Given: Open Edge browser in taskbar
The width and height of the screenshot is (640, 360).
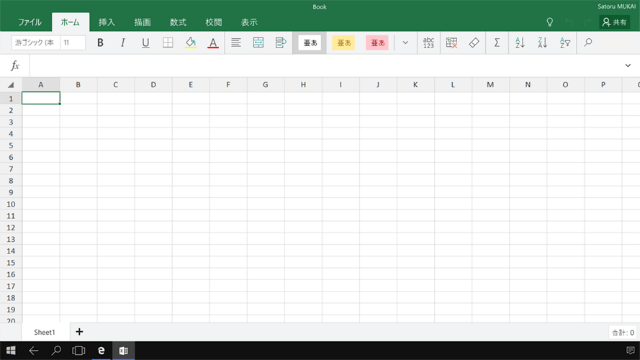Looking at the screenshot, I should (x=101, y=351).
